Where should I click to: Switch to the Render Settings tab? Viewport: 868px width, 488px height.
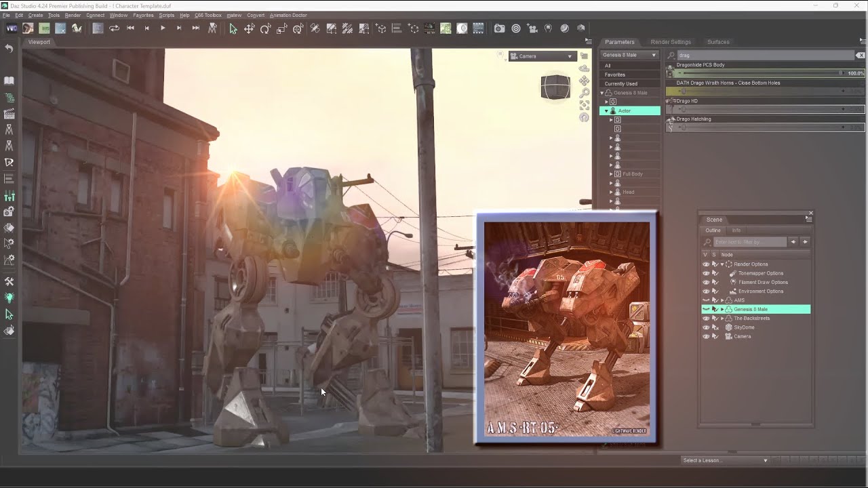(x=671, y=42)
